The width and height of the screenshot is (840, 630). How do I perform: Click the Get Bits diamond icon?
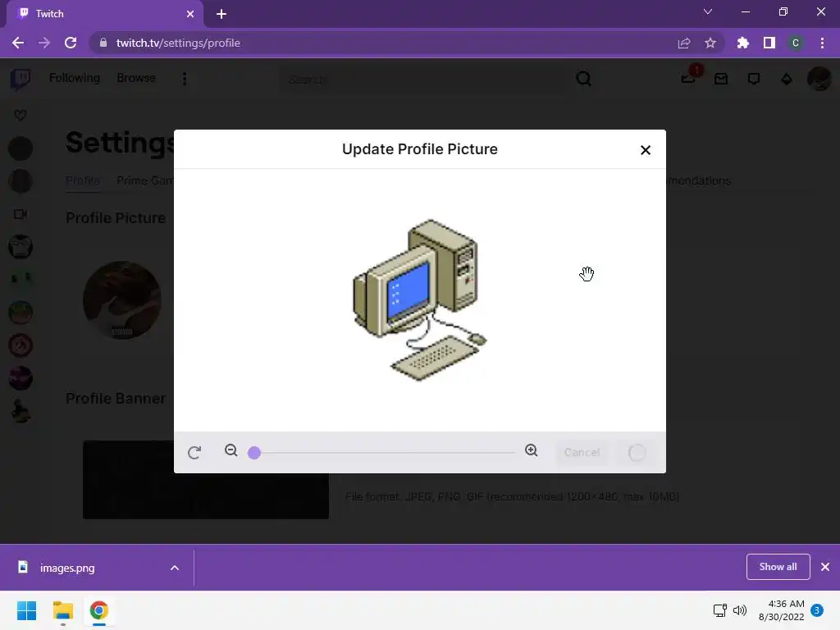(787, 80)
